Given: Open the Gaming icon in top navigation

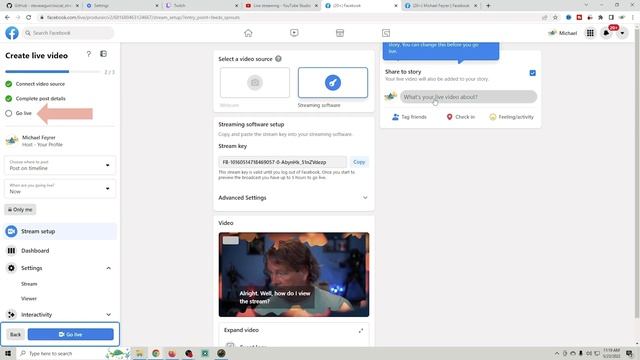Looking at the screenshot, I should 386,33.
